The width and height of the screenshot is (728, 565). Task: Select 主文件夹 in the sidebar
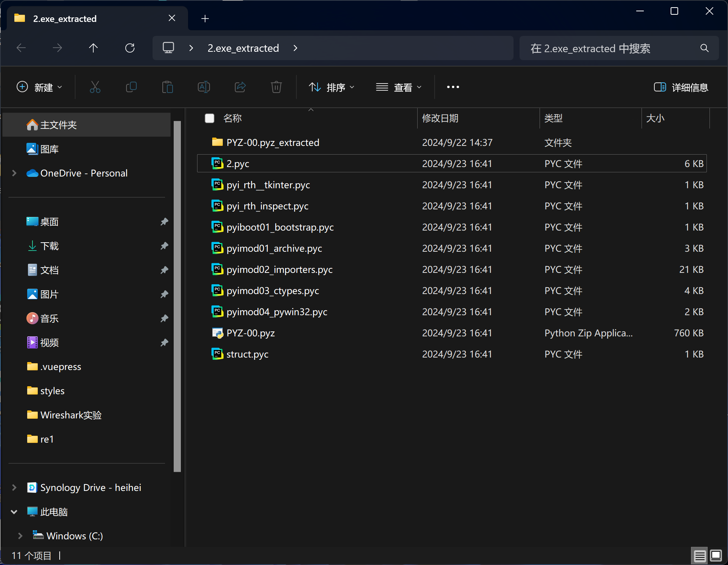(86, 125)
